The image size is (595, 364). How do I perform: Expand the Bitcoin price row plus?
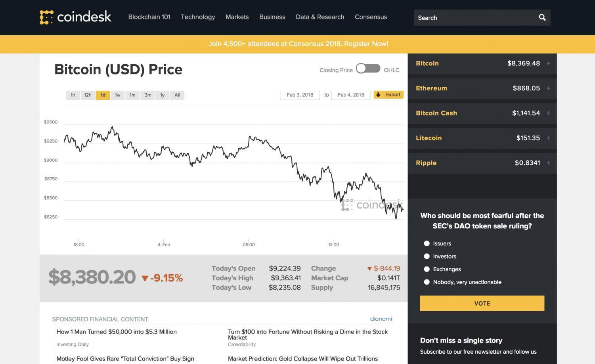pos(548,63)
